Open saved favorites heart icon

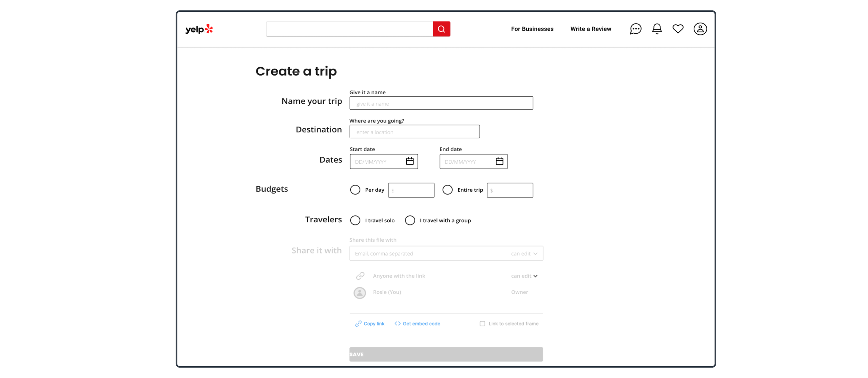tap(678, 29)
